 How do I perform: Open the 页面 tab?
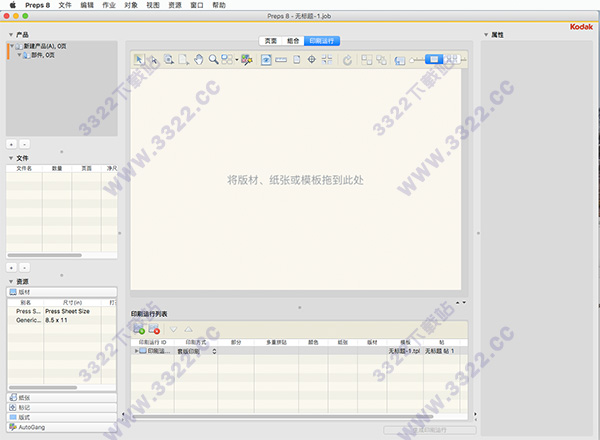[271, 41]
